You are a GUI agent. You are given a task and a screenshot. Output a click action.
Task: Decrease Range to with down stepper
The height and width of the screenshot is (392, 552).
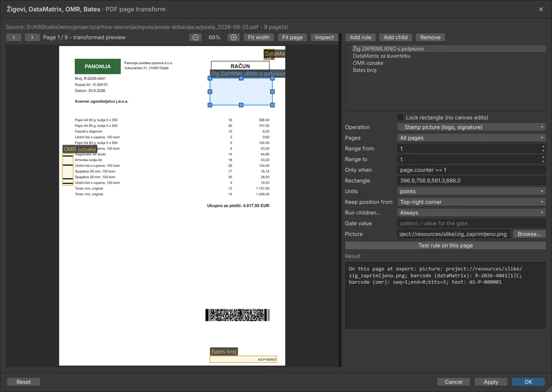click(x=543, y=161)
